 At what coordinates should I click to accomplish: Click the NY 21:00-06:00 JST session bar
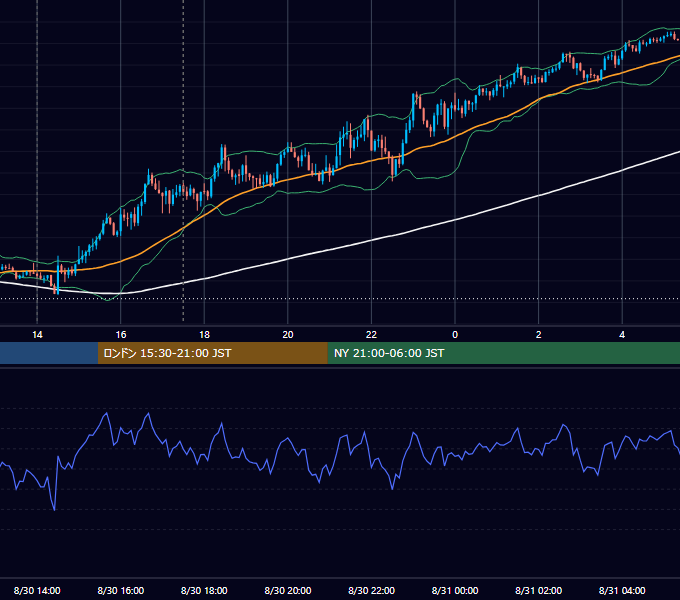click(503, 353)
